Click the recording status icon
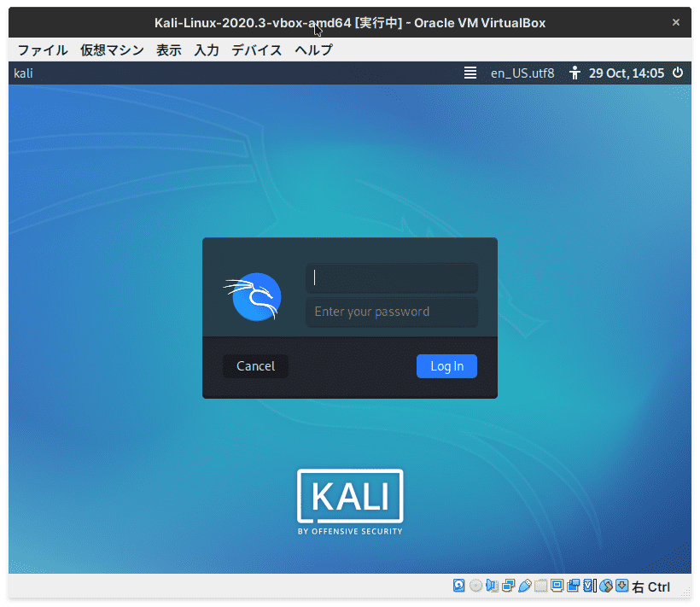The width and height of the screenshot is (700, 607). point(573,586)
